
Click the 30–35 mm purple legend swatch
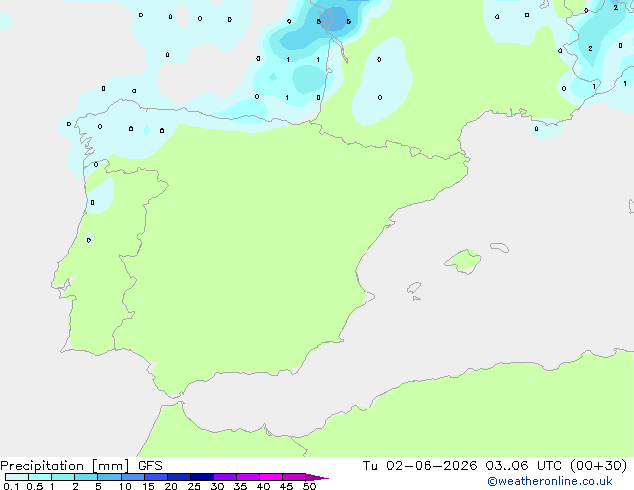tap(225, 477)
